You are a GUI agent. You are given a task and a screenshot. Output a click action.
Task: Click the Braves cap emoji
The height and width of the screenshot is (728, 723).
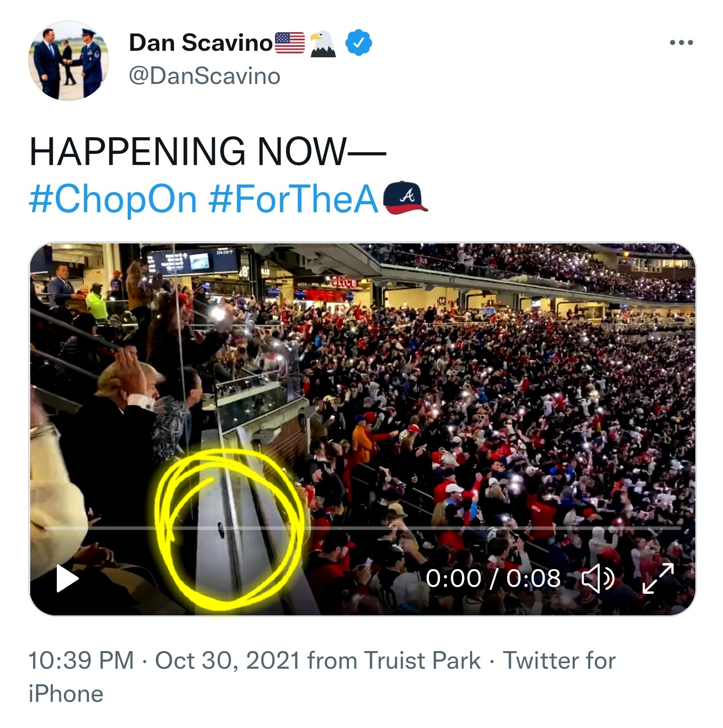(x=405, y=198)
